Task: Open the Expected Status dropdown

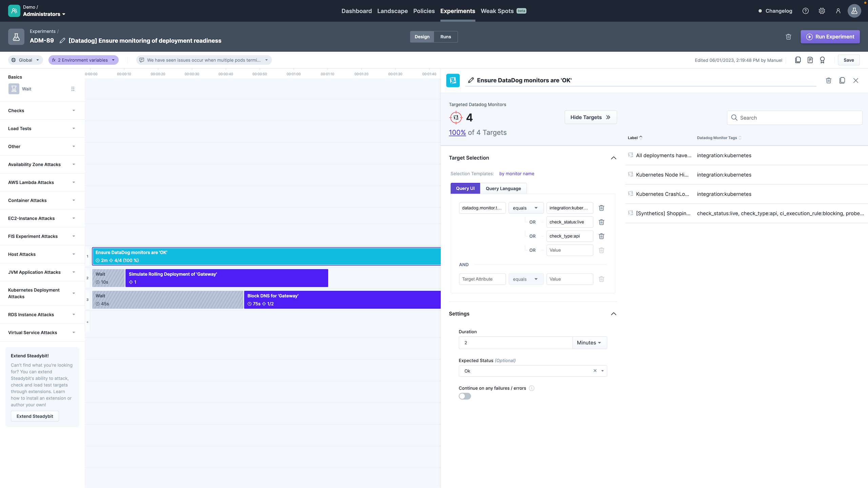Action: (x=603, y=371)
